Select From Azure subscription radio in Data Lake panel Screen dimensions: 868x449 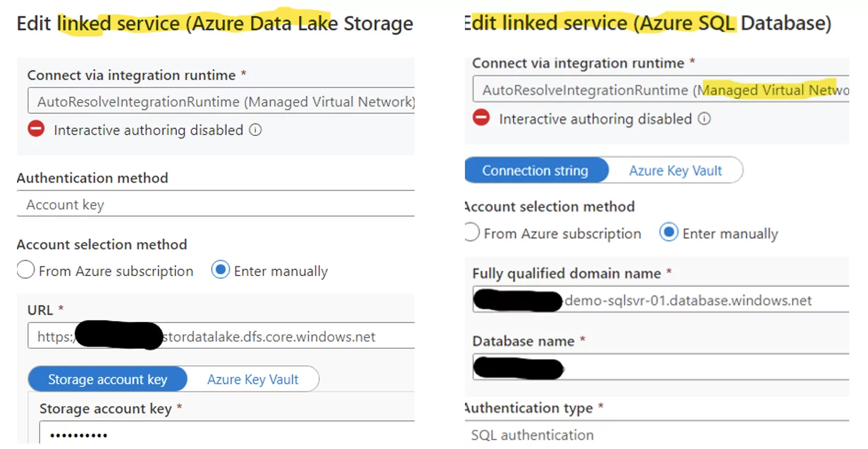point(25,271)
